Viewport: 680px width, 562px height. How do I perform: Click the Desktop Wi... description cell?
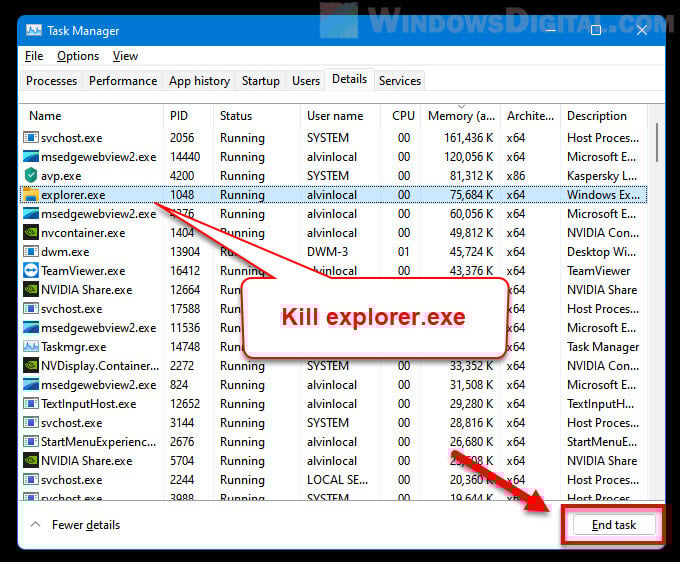602,252
